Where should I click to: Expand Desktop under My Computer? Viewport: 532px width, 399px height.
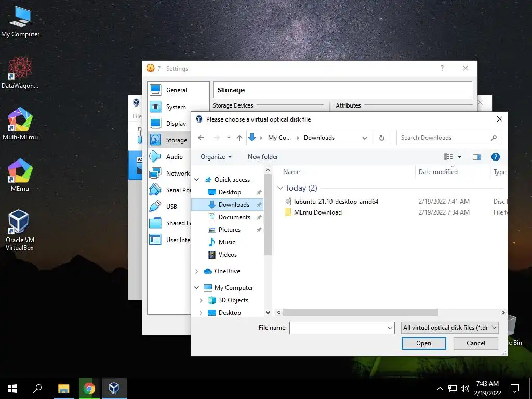point(201,313)
